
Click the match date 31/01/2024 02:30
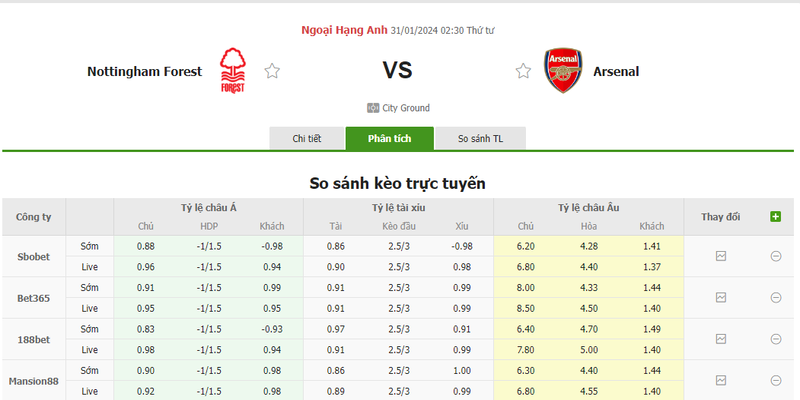[427, 31]
